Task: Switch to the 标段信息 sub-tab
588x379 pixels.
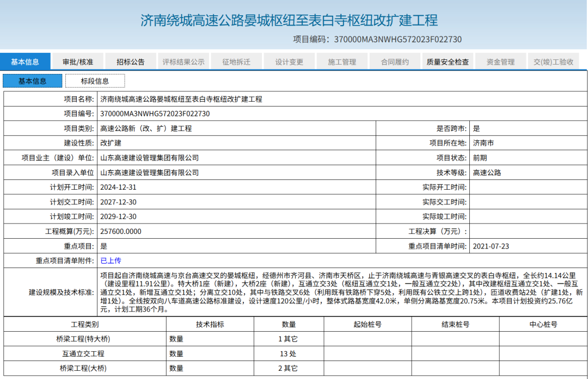Action: click(x=95, y=81)
